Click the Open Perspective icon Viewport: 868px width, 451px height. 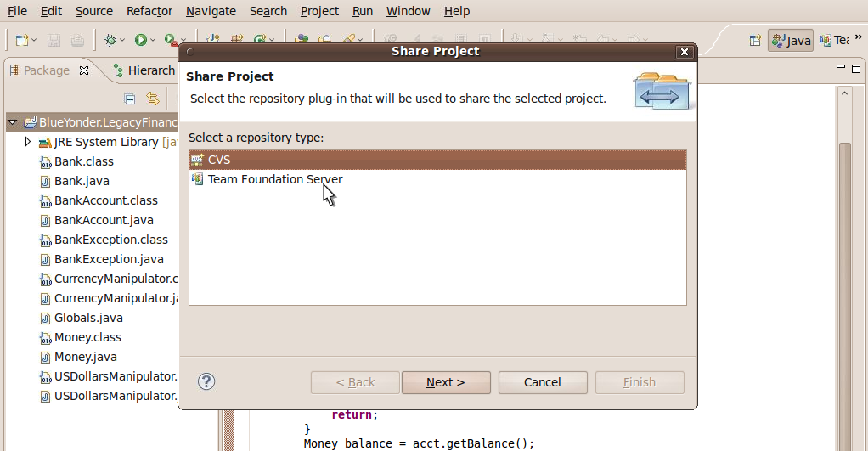755,41
